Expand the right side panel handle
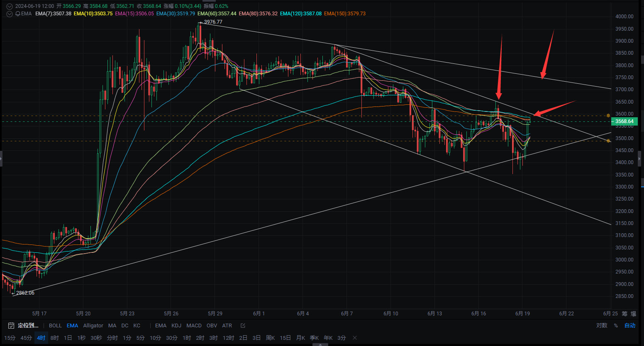Viewport: 644px width, 346px height. [639, 159]
